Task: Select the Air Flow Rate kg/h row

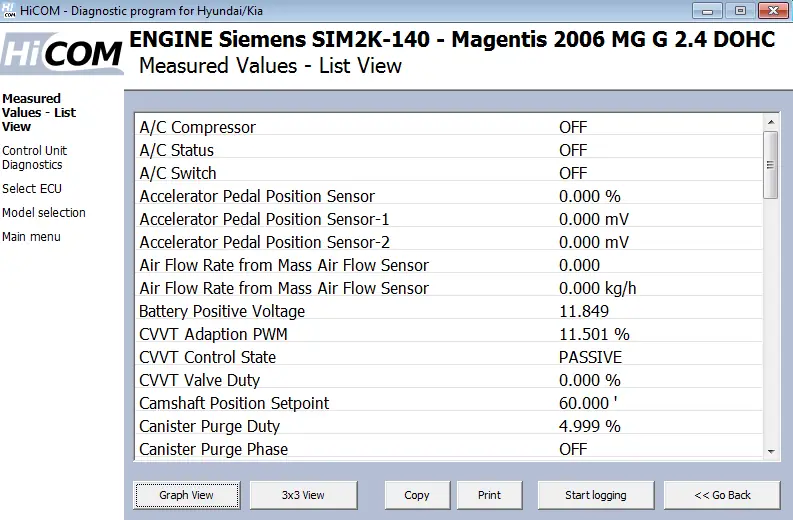Action: click(449, 288)
